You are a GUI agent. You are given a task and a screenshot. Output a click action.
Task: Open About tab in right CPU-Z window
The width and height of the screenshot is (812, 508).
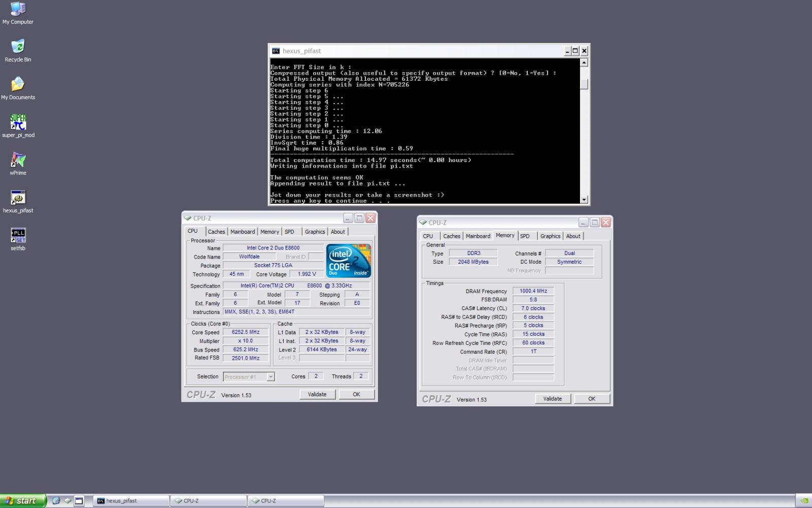573,236
